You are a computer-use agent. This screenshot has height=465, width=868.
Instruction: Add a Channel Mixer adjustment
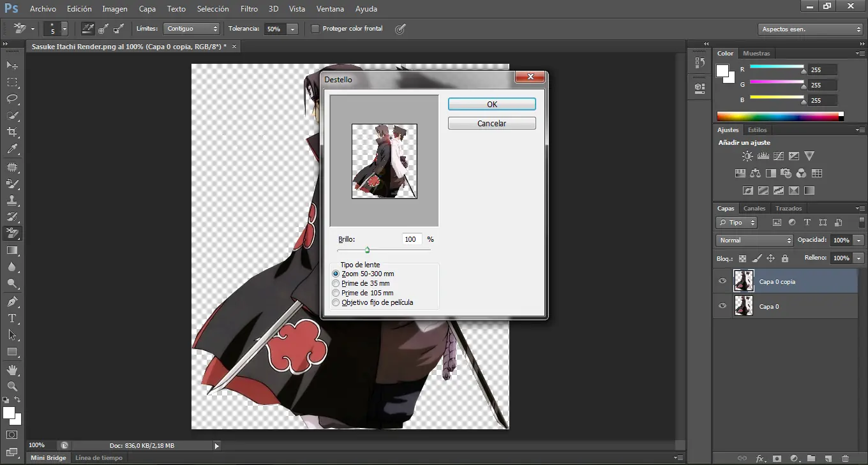(802, 173)
